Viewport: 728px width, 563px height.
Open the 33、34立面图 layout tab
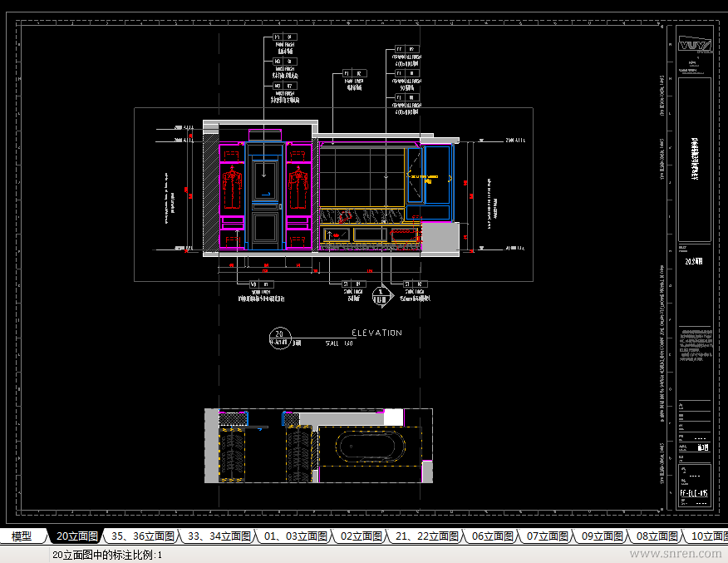point(219,536)
